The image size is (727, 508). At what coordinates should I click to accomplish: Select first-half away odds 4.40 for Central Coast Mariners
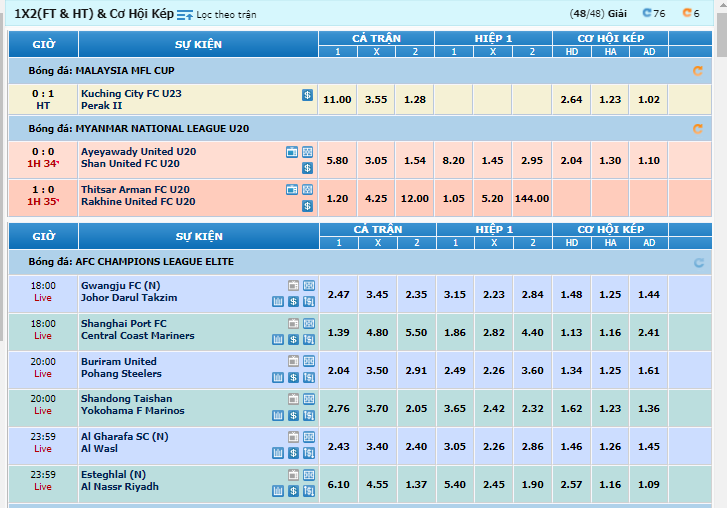click(533, 333)
